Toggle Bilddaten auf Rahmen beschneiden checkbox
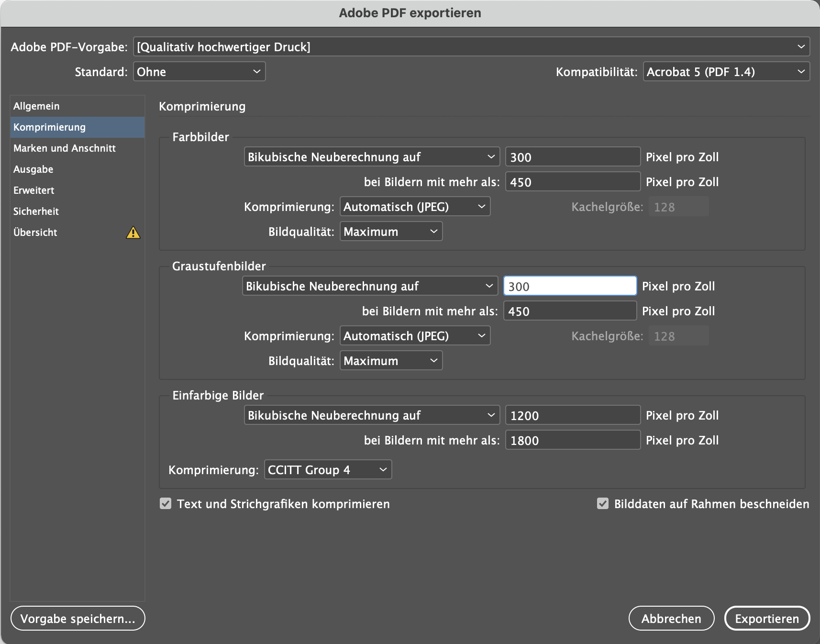Viewport: 820px width, 644px height. tap(603, 504)
